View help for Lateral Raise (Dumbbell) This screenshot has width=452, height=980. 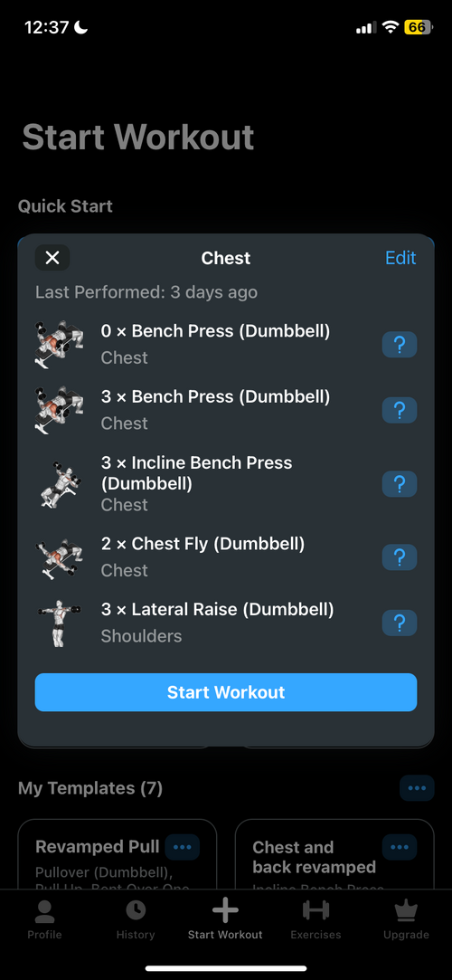pos(400,623)
